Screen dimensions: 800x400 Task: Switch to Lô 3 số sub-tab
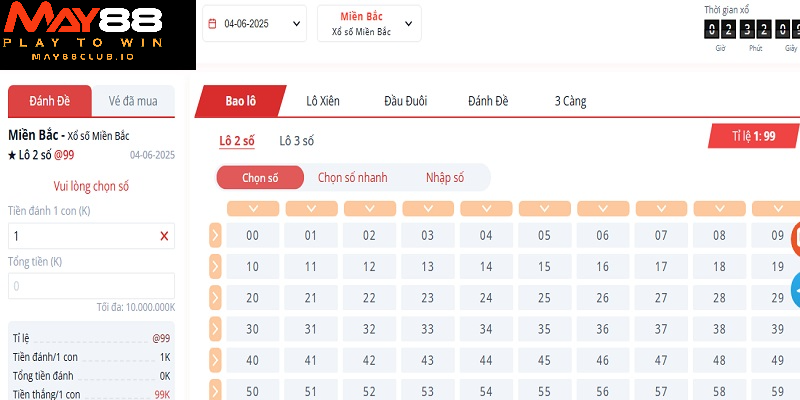296,141
